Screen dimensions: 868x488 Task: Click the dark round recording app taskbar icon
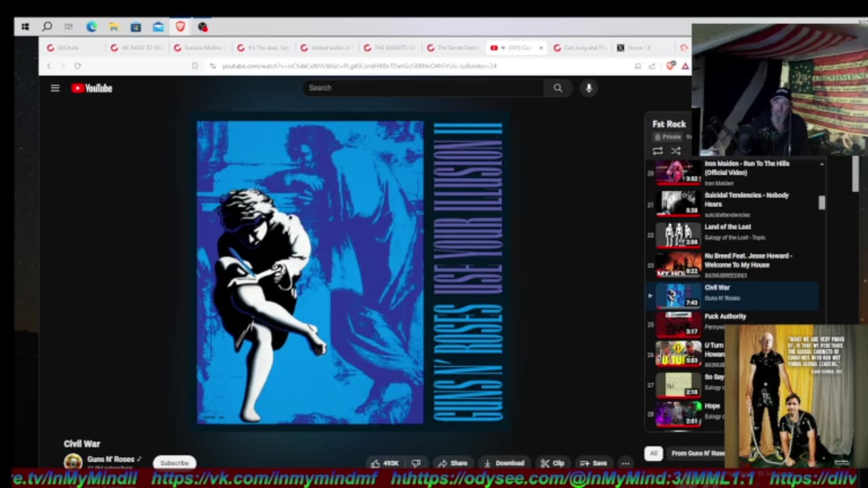pyautogui.click(x=203, y=27)
